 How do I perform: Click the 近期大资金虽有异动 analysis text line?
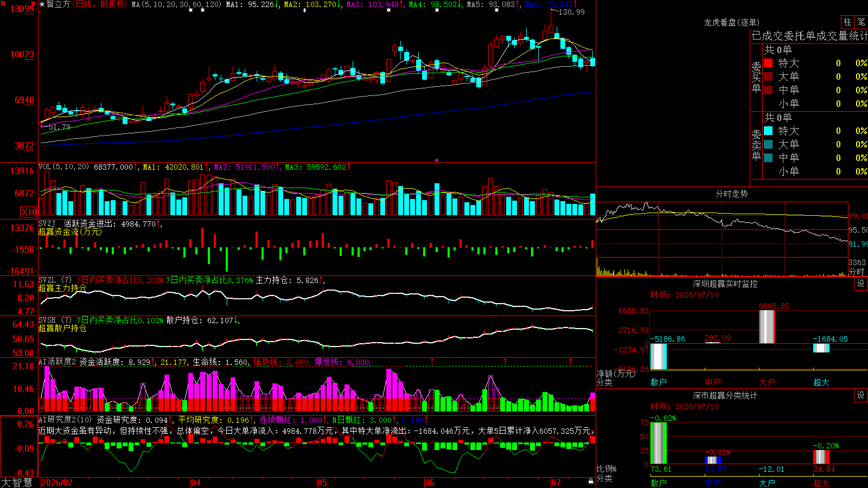click(317, 431)
